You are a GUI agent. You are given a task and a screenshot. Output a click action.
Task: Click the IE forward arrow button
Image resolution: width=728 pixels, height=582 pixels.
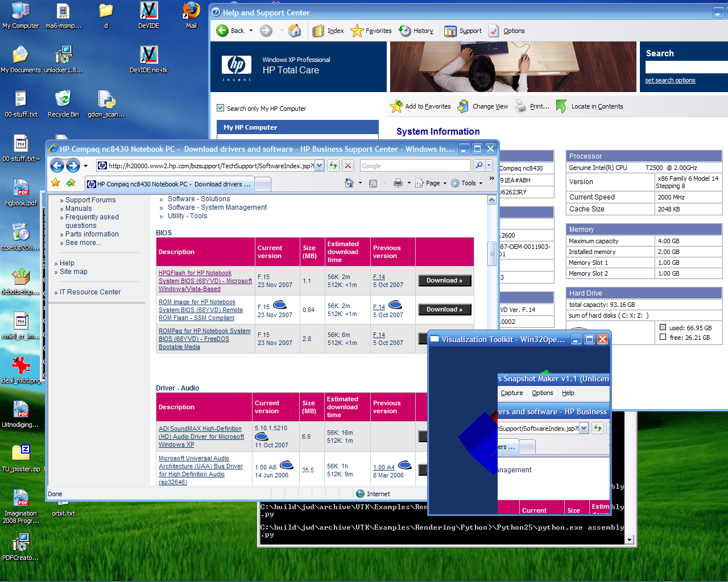(73, 165)
